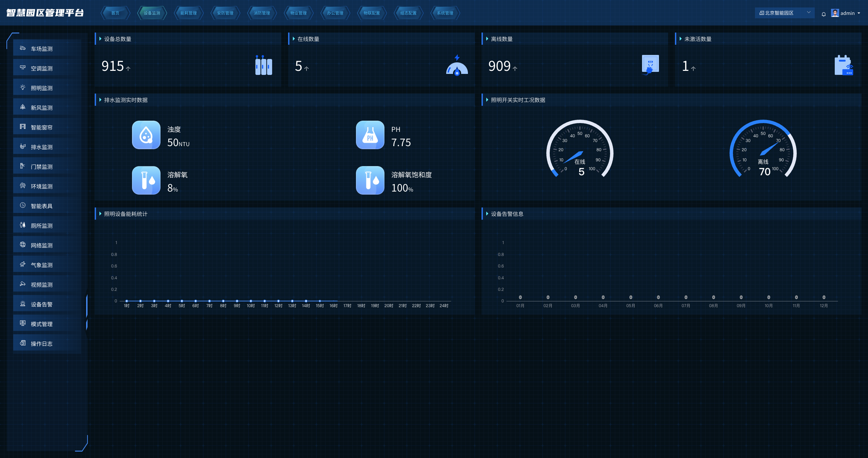Open the 视频监测 camera icon
Screen dimensions: 868x458
click(x=23, y=284)
